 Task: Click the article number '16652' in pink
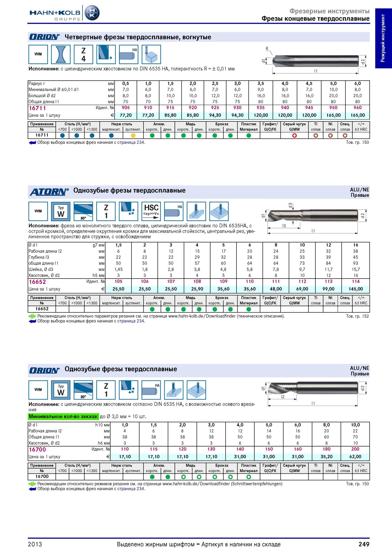coord(37,282)
